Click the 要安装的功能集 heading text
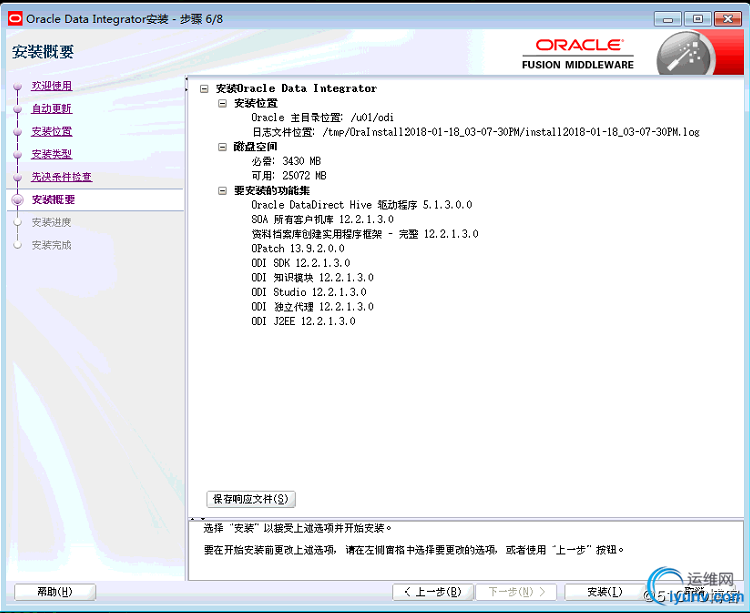The height and width of the screenshot is (613, 750). click(272, 191)
